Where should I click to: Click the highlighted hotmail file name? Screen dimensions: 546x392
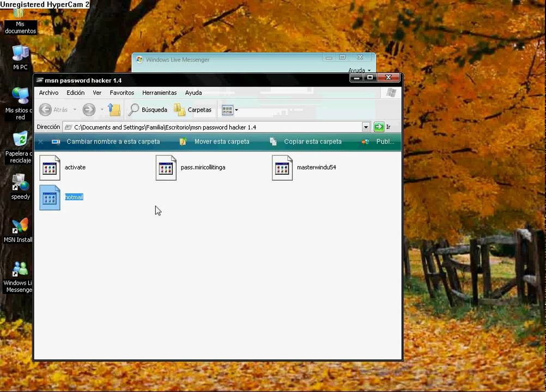(74, 197)
